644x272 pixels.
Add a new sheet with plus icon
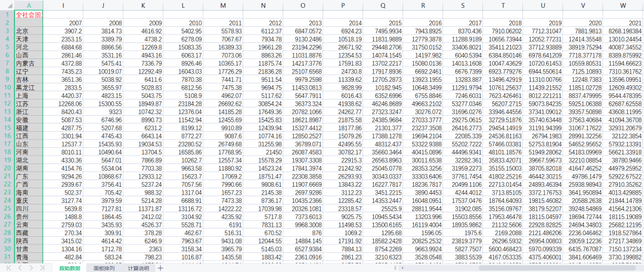pyautogui.click(x=160, y=268)
